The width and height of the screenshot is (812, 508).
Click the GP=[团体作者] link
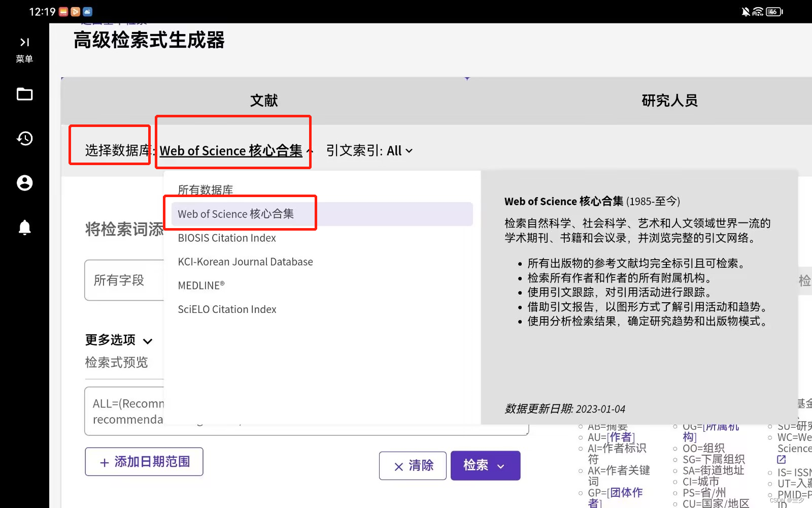[615, 498]
